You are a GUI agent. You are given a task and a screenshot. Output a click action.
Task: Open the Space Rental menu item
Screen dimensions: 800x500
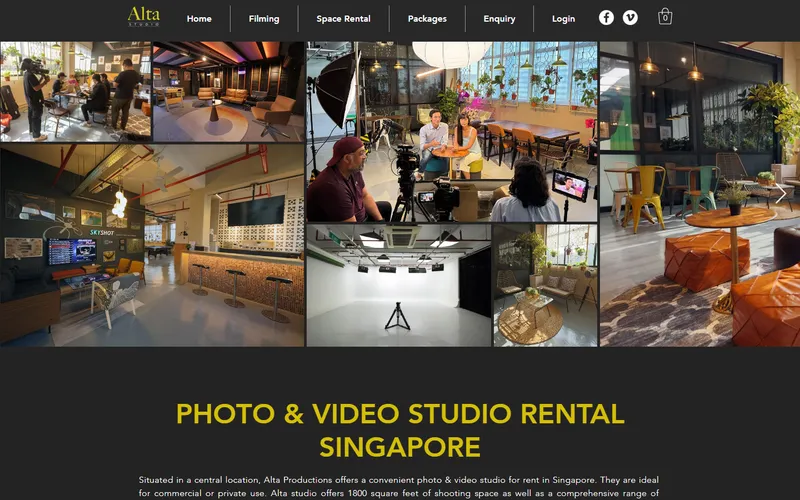[343, 19]
